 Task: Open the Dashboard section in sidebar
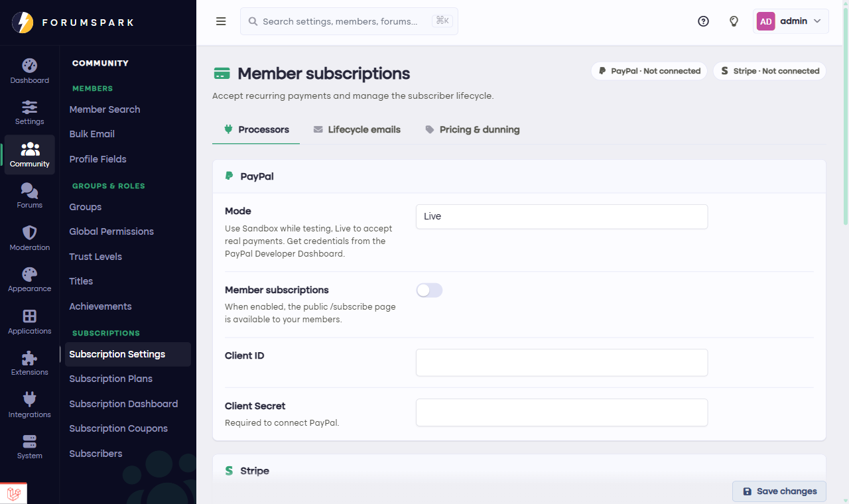pos(29,72)
